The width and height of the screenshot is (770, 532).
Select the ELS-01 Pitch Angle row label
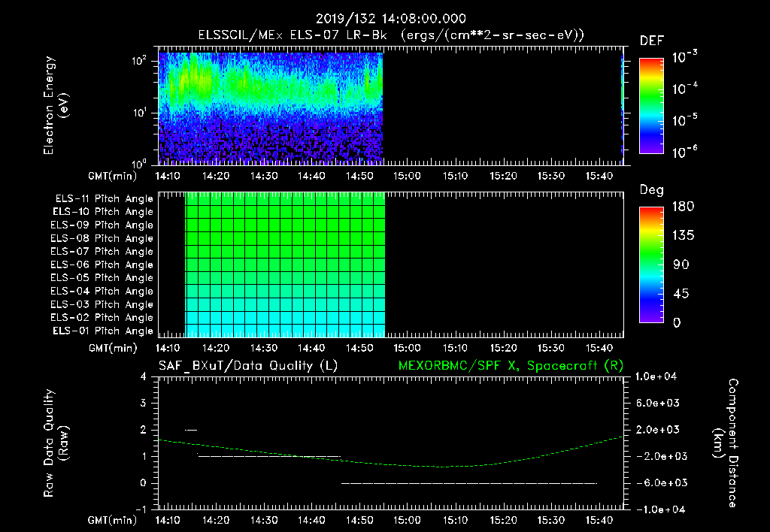pyautogui.click(x=102, y=331)
